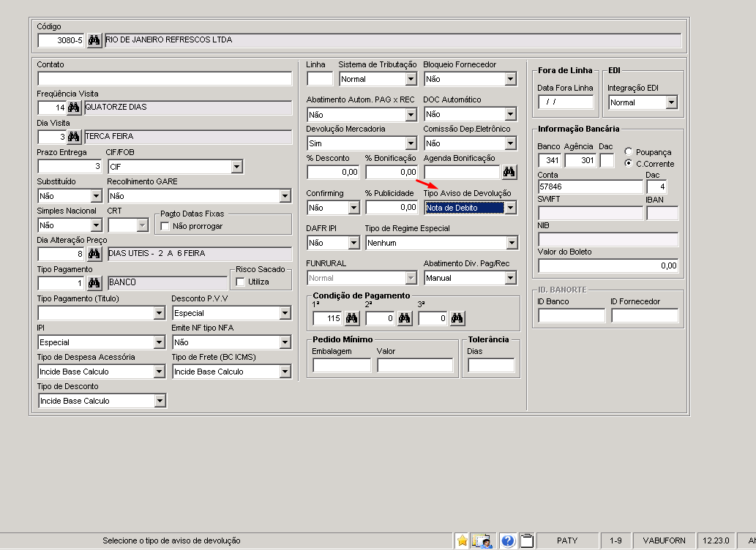Open 2ª Condição de Pagamento lookup
The width and height of the screenshot is (756, 550).
pos(405,318)
